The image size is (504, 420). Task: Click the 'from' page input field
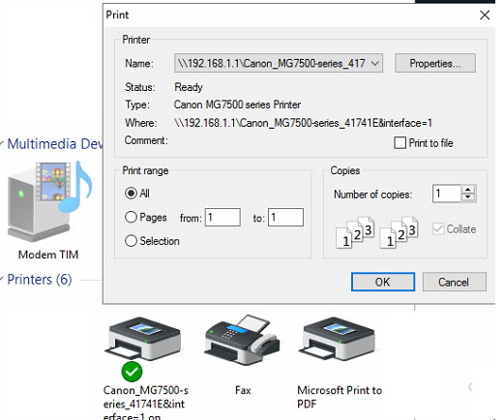(222, 217)
